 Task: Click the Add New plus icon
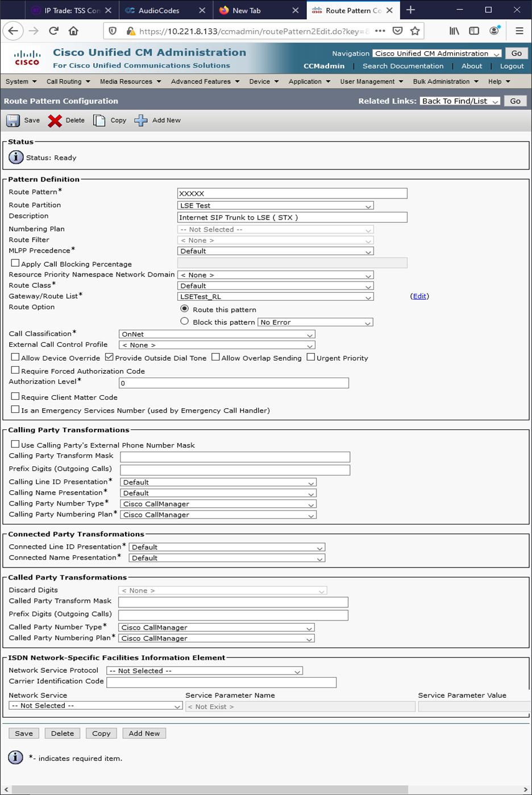[x=141, y=121]
